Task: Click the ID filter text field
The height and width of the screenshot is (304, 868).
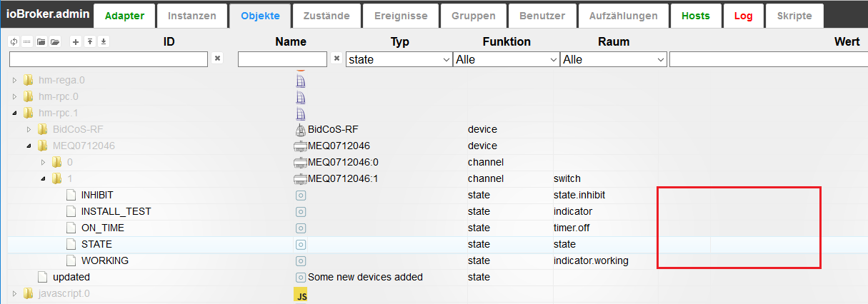Action: (x=108, y=60)
